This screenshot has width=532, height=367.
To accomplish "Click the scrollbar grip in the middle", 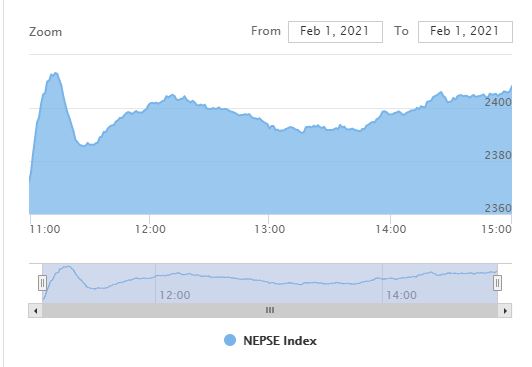I will point(270,310).
